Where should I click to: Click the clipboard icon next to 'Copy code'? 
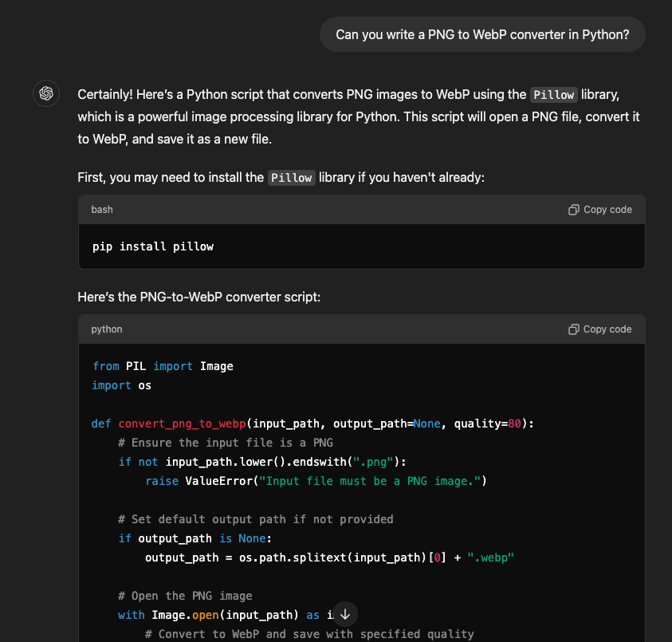point(573,209)
